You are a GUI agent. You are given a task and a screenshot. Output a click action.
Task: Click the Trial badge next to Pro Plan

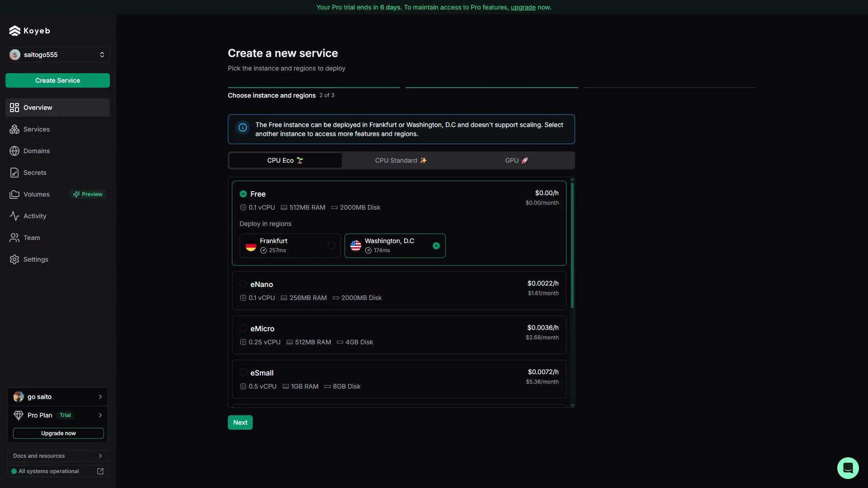(65, 415)
